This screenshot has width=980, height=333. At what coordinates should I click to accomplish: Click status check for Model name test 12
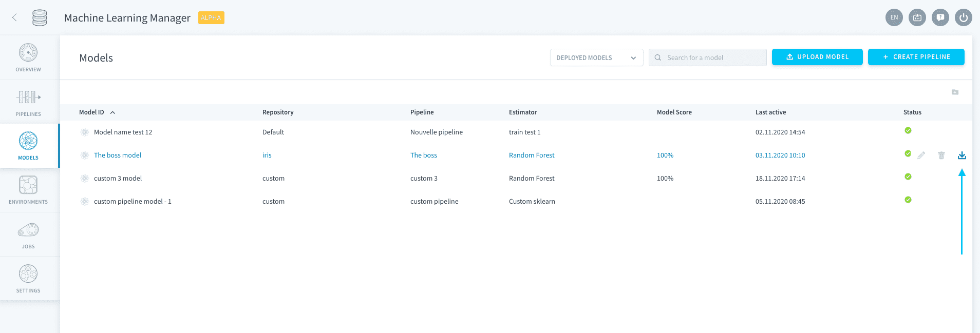tap(908, 130)
